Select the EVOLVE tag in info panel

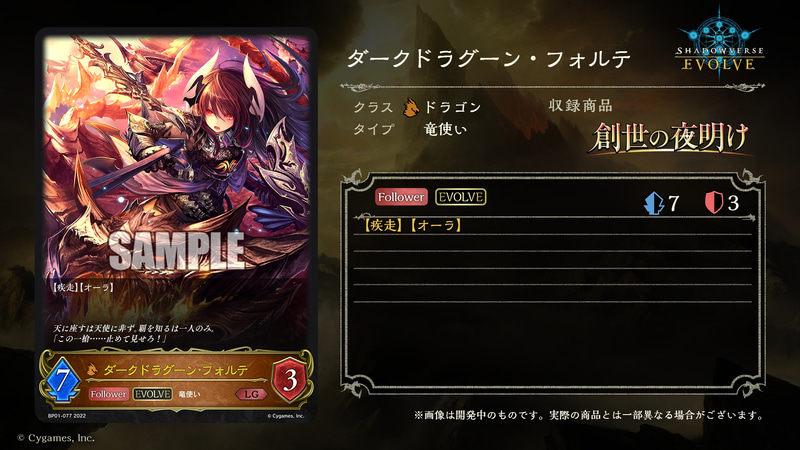tap(460, 197)
